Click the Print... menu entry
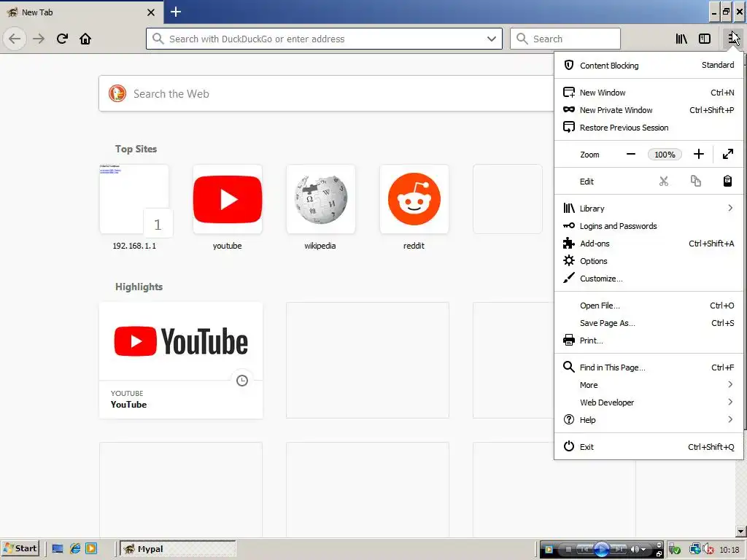Screen dimensions: 747x560 (x=649, y=341)
